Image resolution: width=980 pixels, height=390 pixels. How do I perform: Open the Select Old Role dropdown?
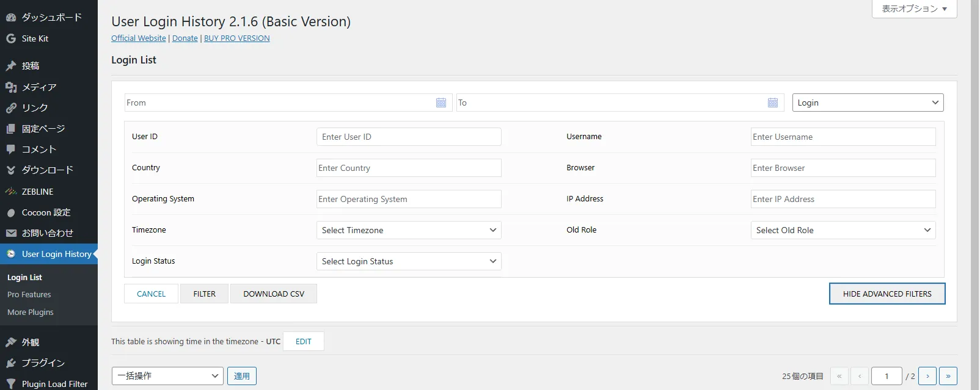(843, 230)
